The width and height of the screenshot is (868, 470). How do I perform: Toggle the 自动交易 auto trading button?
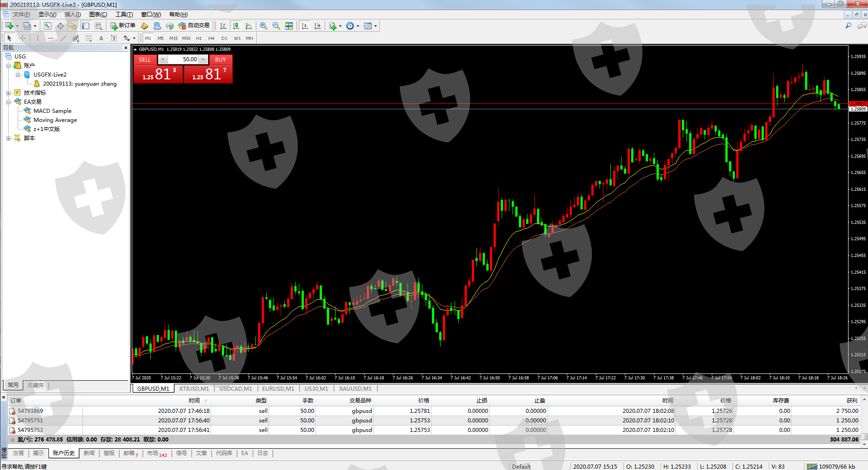point(194,26)
